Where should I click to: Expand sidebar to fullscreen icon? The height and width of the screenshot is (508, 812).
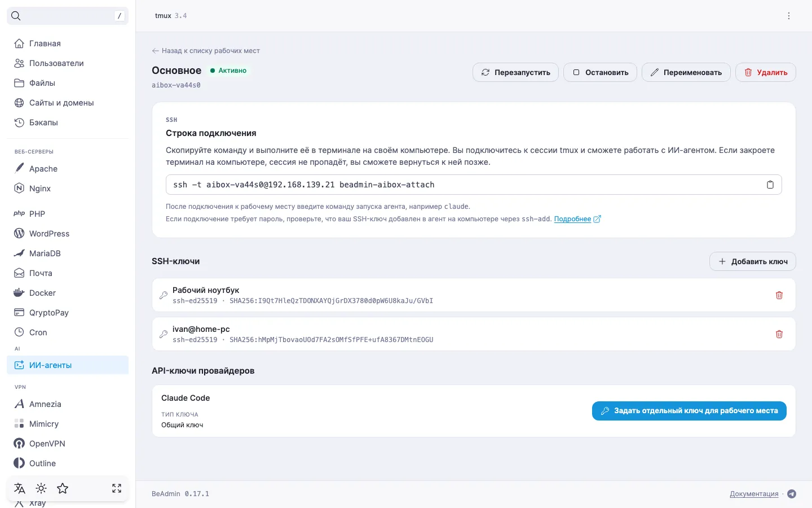117,488
